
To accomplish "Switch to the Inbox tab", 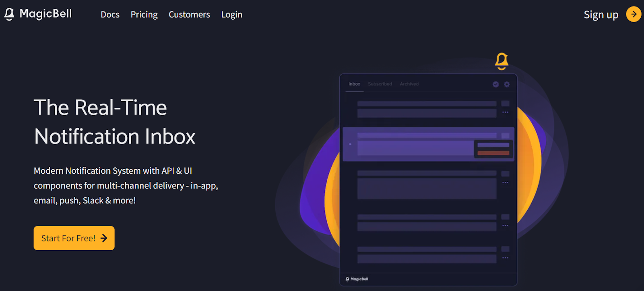I will (354, 84).
